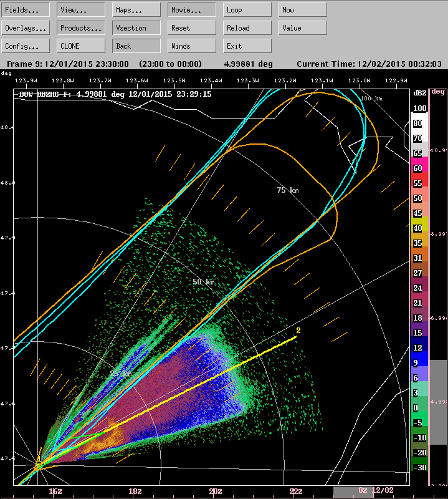The image size is (448, 499).
Task: Open the Overlays... menu button
Action: tap(26, 28)
